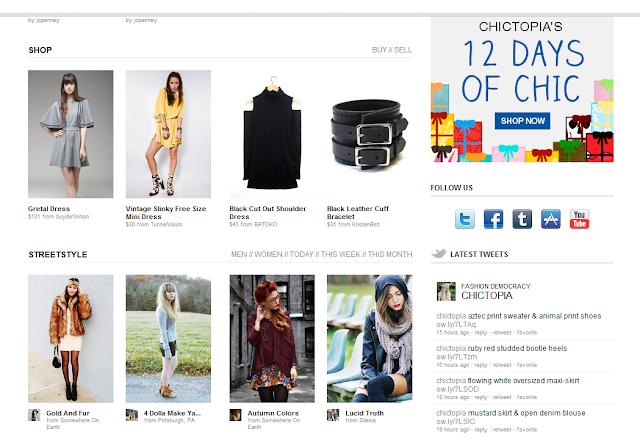View the Black Leather Cuff Bracelet photo
The width and height of the screenshot is (640, 440).
pos(369,134)
